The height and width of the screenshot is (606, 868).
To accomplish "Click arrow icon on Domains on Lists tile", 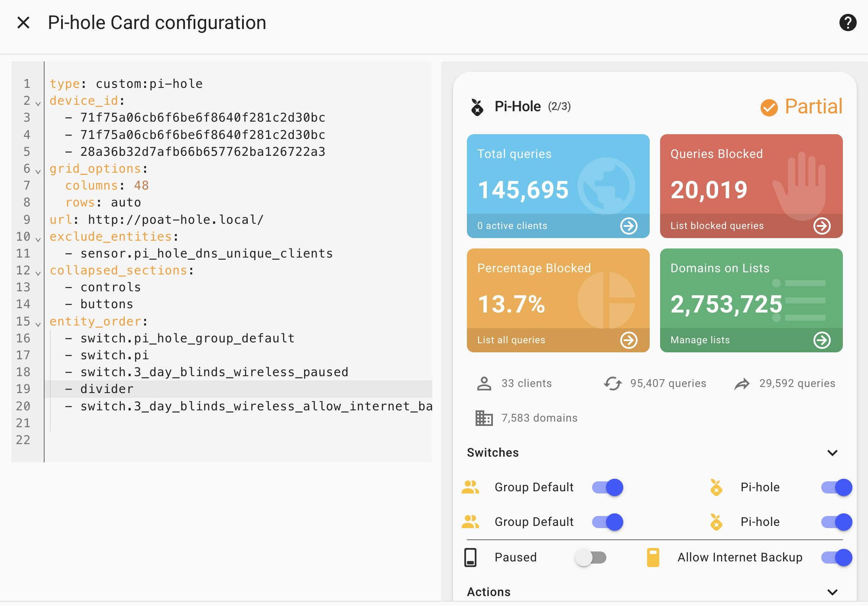I will (822, 340).
